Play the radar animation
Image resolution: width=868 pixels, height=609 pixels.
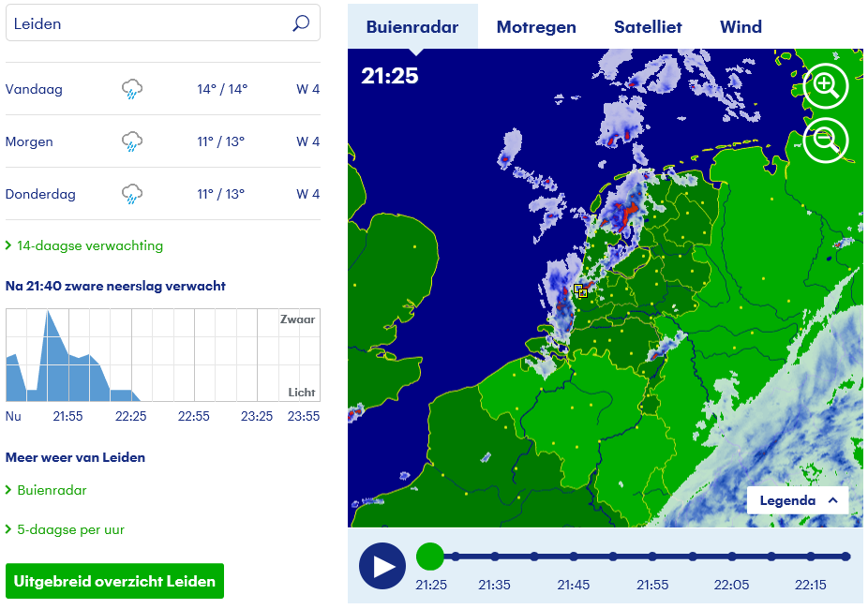tap(382, 566)
